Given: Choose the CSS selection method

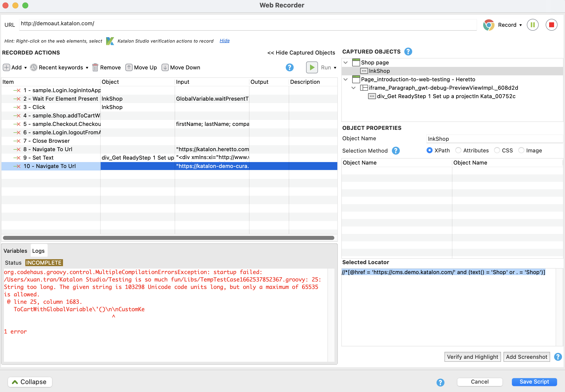Looking at the screenshot, I should 497,150.
